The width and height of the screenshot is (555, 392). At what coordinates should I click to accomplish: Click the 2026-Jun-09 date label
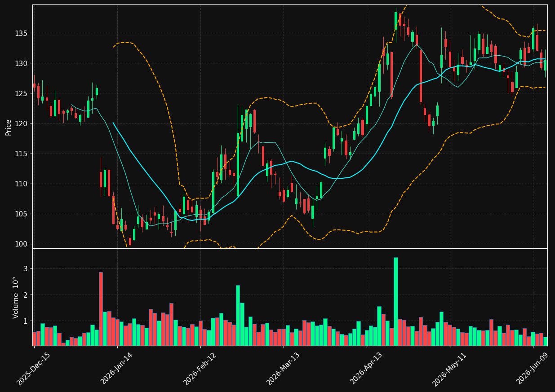(533, 368)
